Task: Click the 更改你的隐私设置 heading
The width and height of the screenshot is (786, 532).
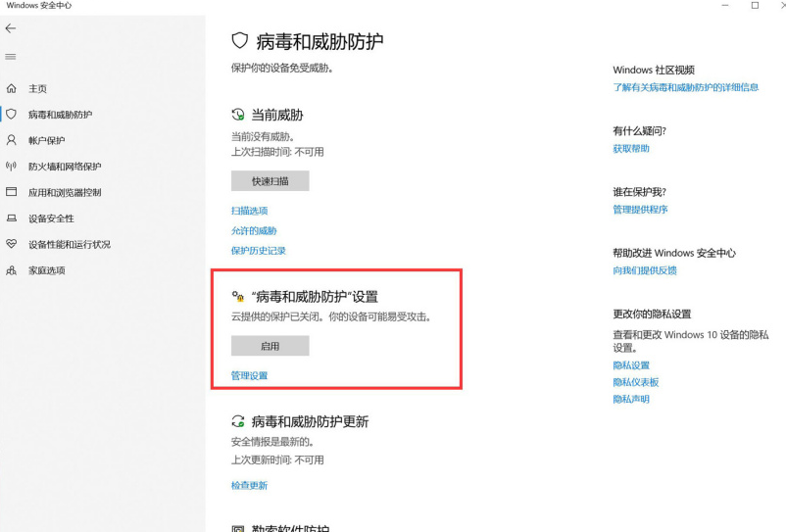Action: pos(652,314)
